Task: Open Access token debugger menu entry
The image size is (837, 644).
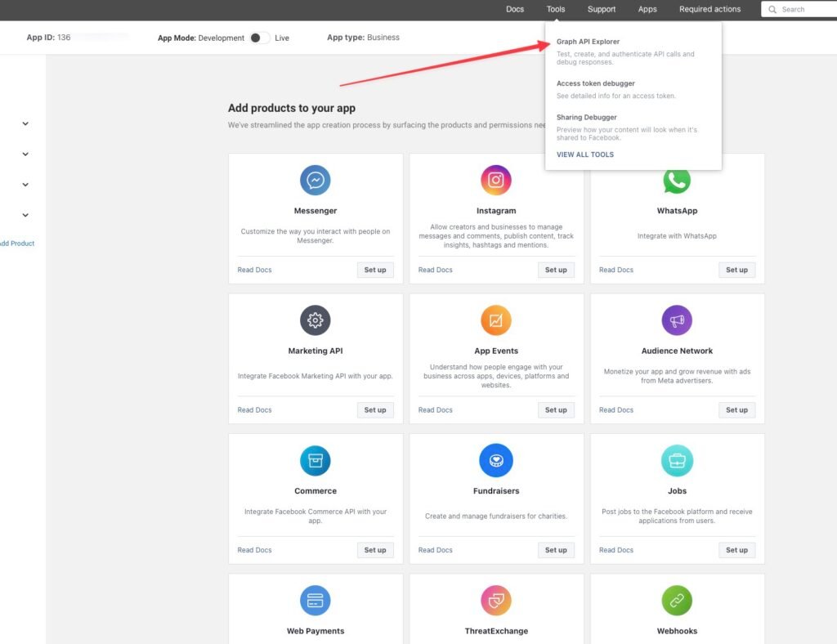Action: pyautogui.click(x=595, y=83)
